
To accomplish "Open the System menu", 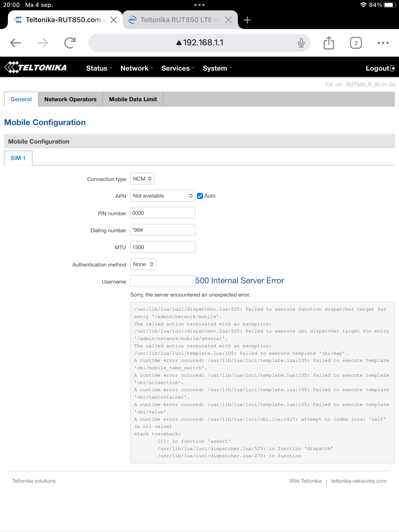I will click(x=217, y=68).
